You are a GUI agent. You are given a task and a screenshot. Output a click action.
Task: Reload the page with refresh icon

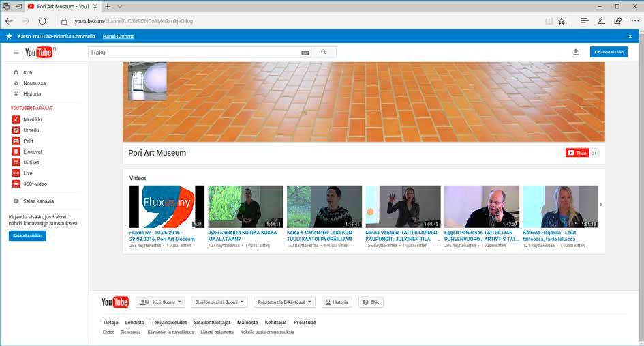(42, 21)
